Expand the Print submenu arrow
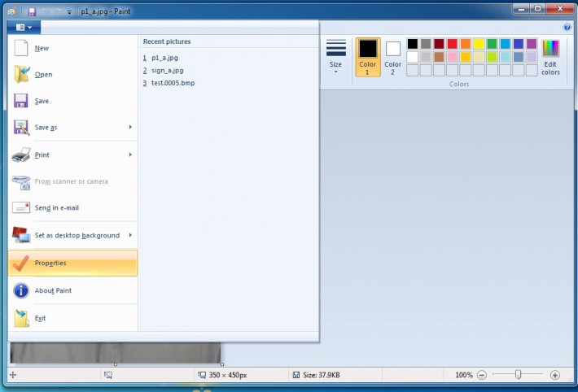Viewport: 578px width, 392px height. 130,155
